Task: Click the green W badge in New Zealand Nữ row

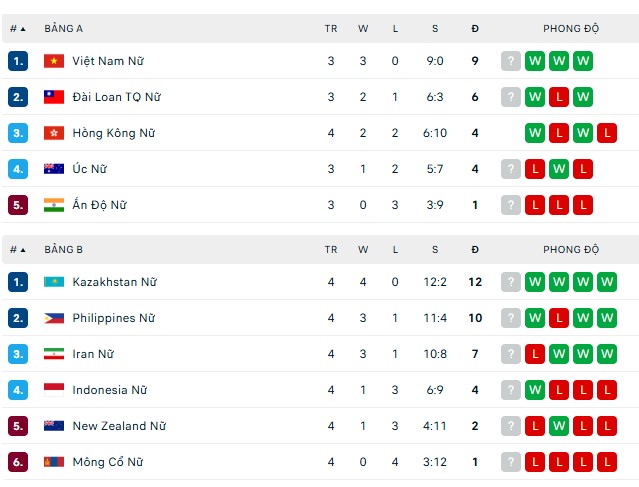Action: coord(559,426)
